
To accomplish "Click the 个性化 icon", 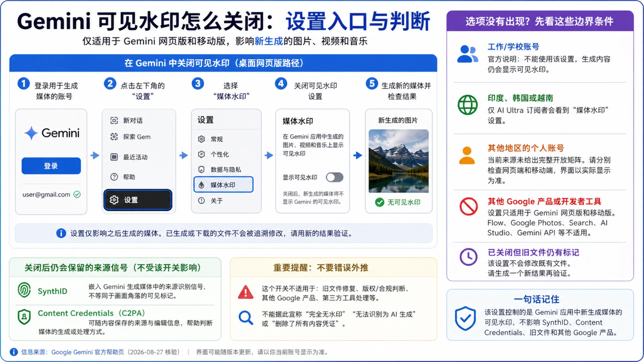I will tap(202, 154).
